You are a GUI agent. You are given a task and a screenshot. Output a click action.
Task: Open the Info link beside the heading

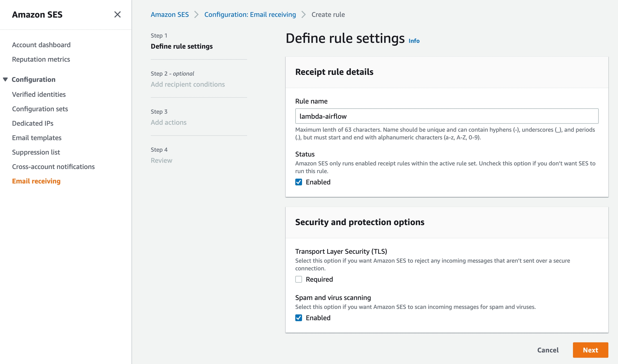tap(414, 41)
